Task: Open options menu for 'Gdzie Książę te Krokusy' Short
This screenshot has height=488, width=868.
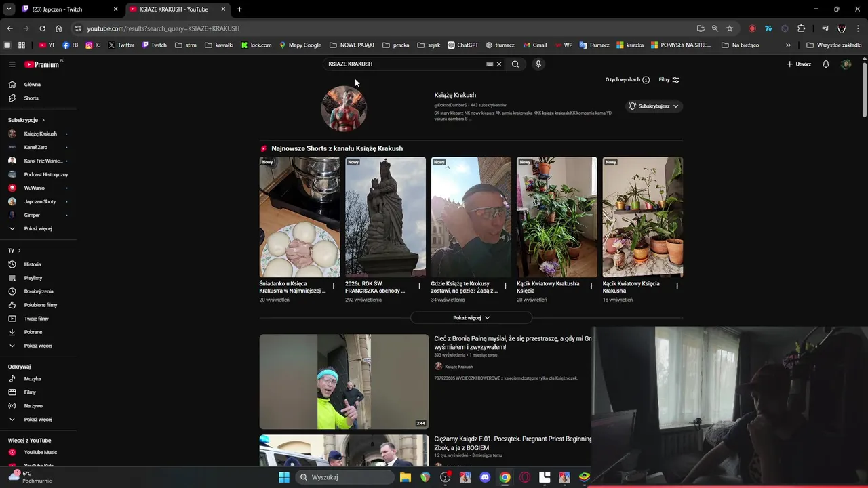Action: point(505,286)
